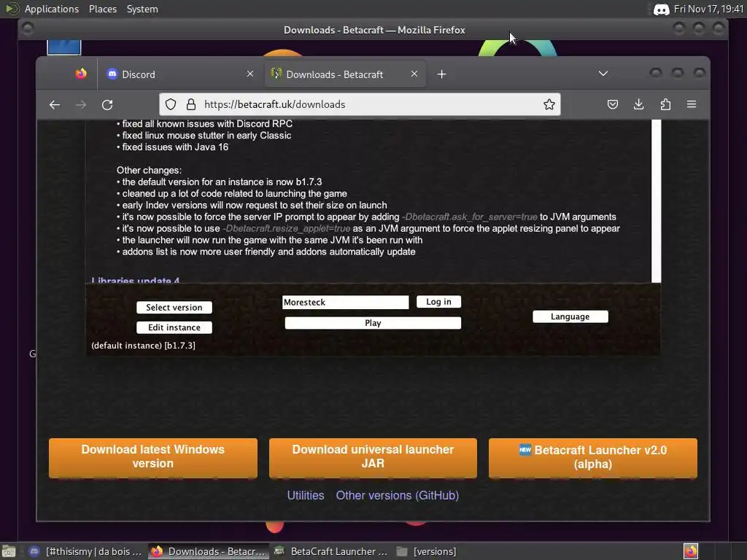Go back with the browser back arrow

[x=55, y=105]
